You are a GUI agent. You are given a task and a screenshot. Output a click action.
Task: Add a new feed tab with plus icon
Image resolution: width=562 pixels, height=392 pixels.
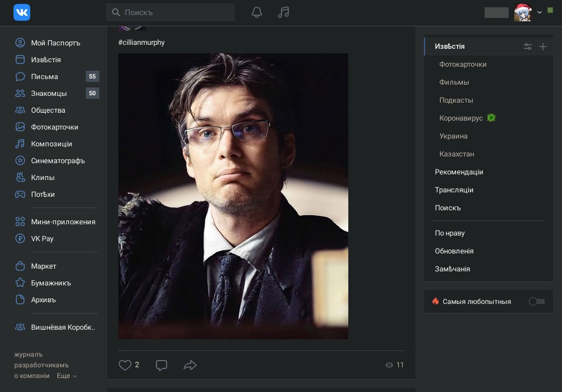(x=542, y=47)
